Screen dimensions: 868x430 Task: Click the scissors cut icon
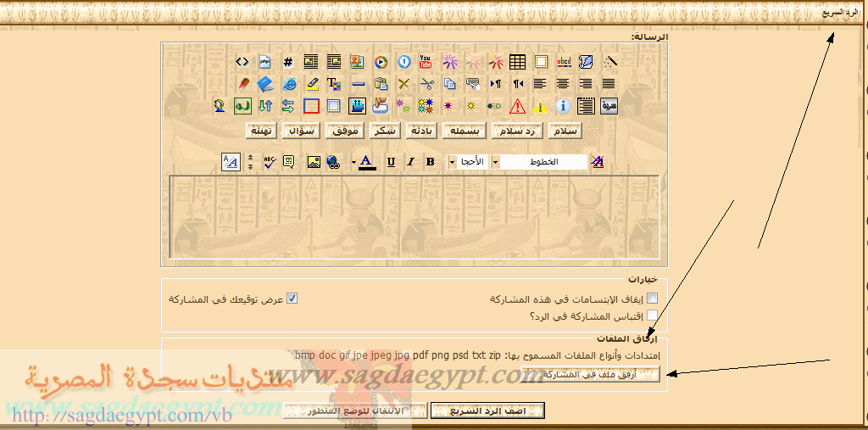[426, 84]
